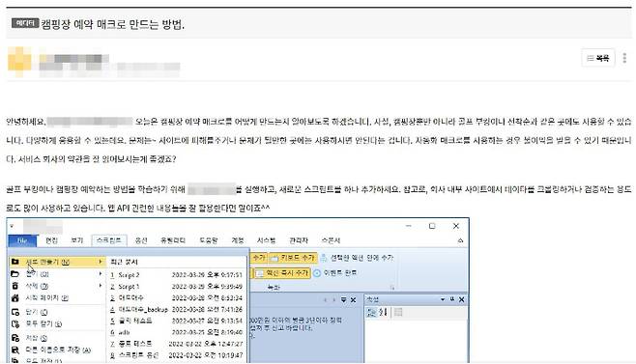Open the 스폰서 ribbon tab
The width and height of the screenshot is (636, 364).
pyautogui.click(x=331, y=240)
